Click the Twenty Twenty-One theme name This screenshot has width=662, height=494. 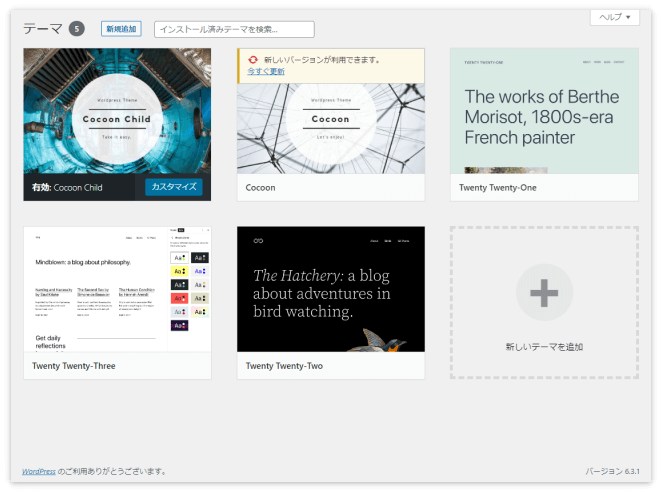[x=498, y=187]
